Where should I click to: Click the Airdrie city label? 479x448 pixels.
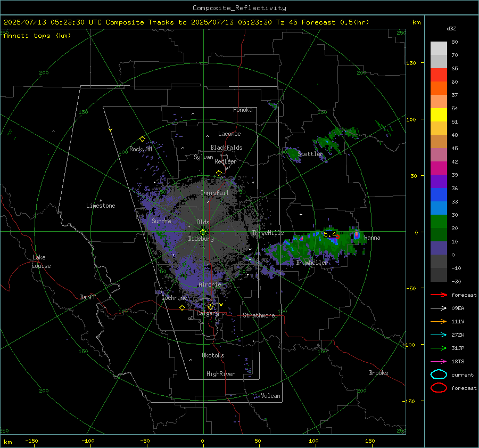(210, 284)
